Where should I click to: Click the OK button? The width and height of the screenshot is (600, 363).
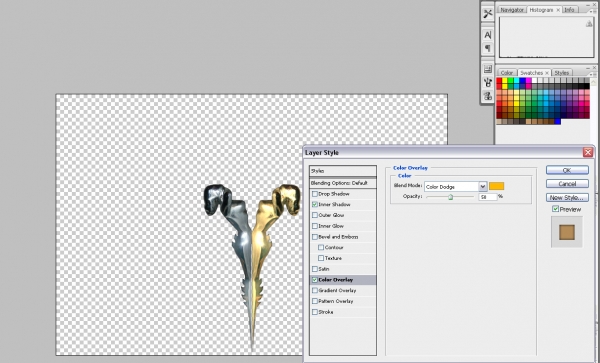coord(567,170)
